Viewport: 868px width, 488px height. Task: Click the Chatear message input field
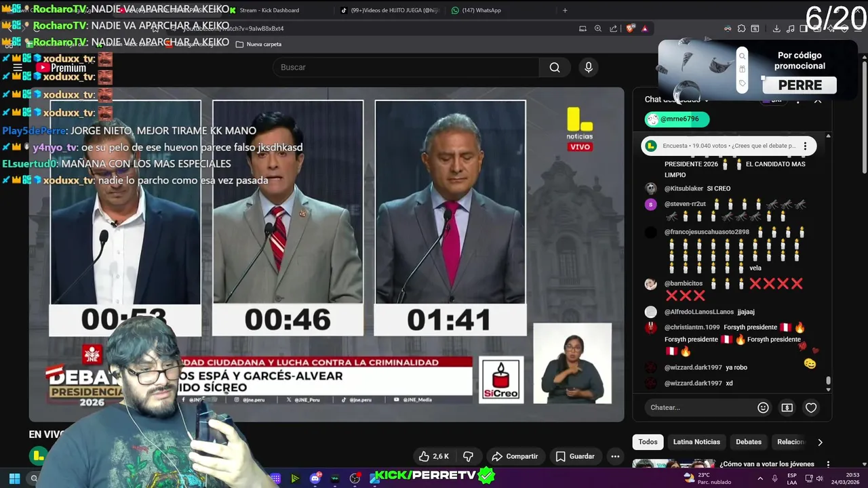pyautogui.click(x=698, y=407)
